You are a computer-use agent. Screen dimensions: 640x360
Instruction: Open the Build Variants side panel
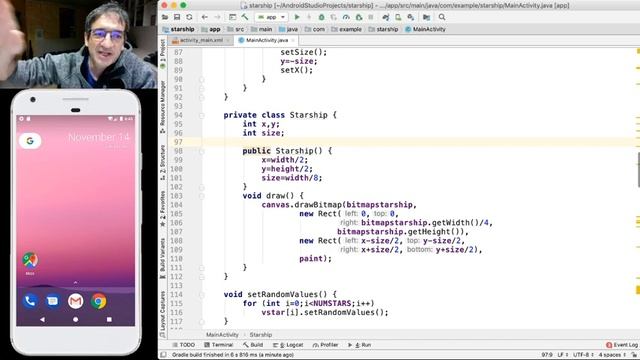pos(162,258)
